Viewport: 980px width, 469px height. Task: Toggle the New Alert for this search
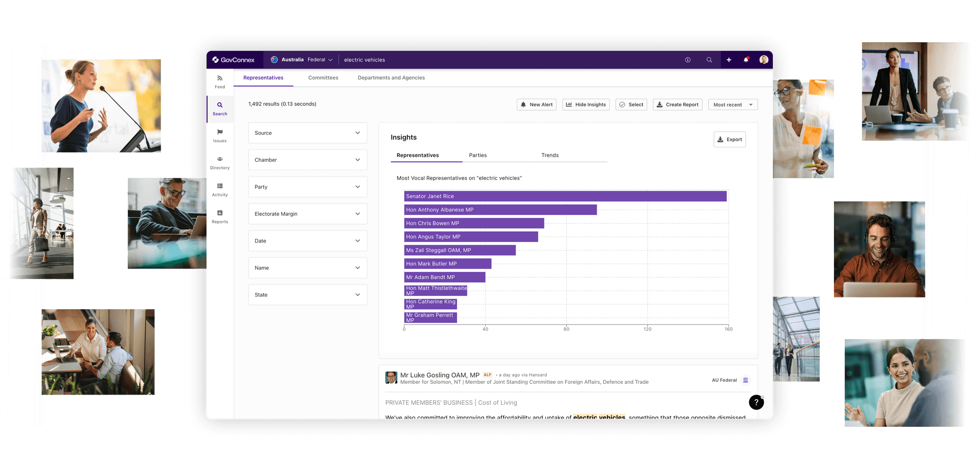click(x=536, y=104)
